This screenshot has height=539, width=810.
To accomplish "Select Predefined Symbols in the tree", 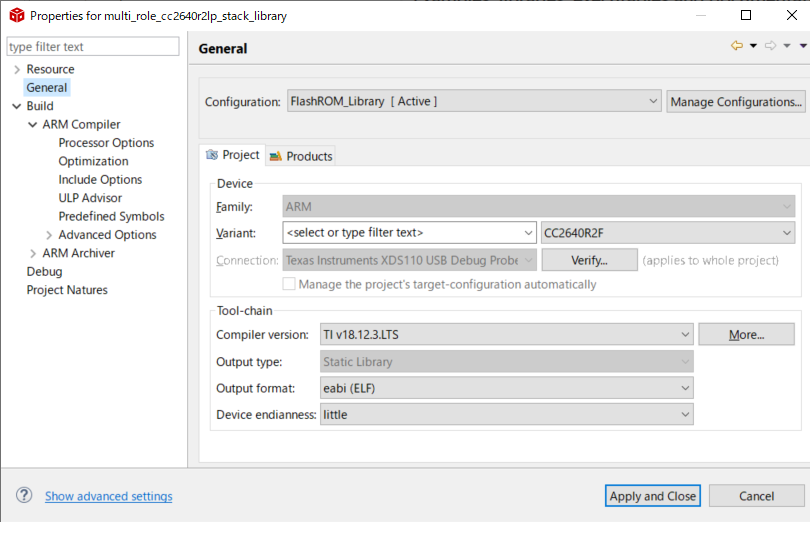I will 111,217.
